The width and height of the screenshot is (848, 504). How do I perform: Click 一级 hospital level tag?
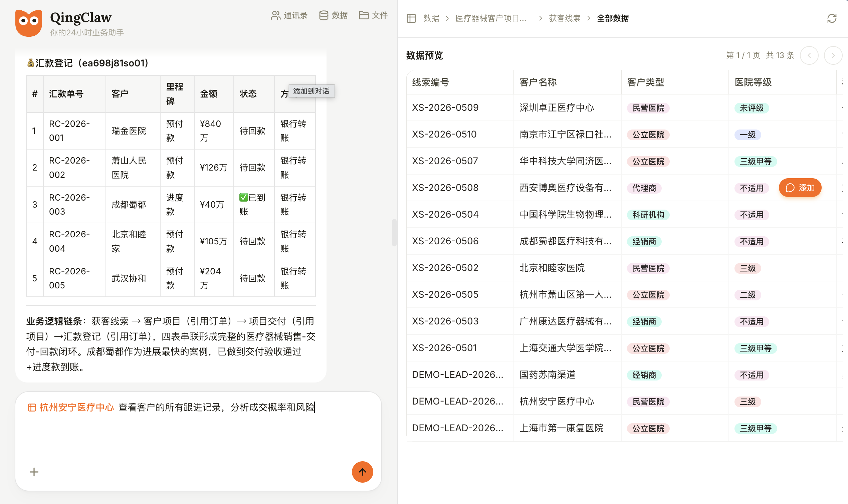coord(748,135)
